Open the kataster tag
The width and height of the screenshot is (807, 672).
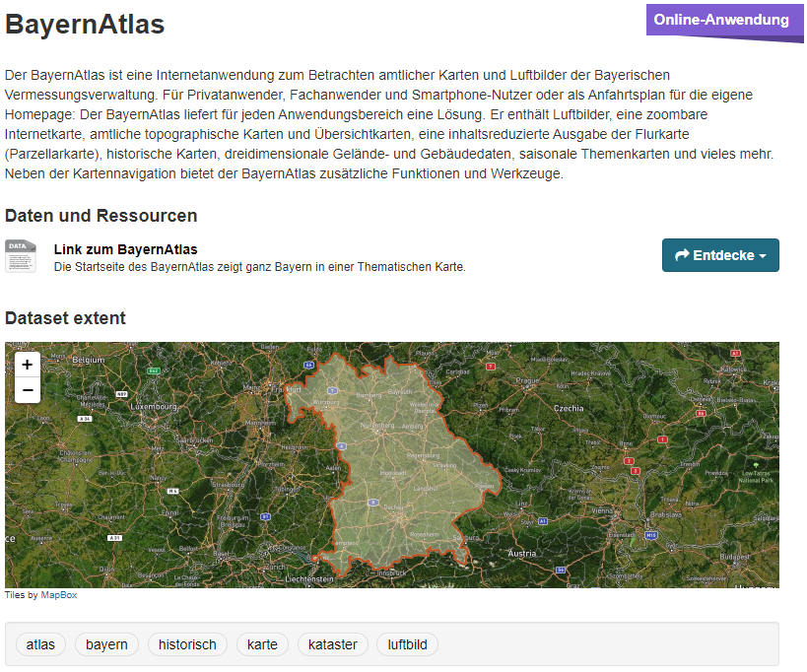(x=333, y=644)
